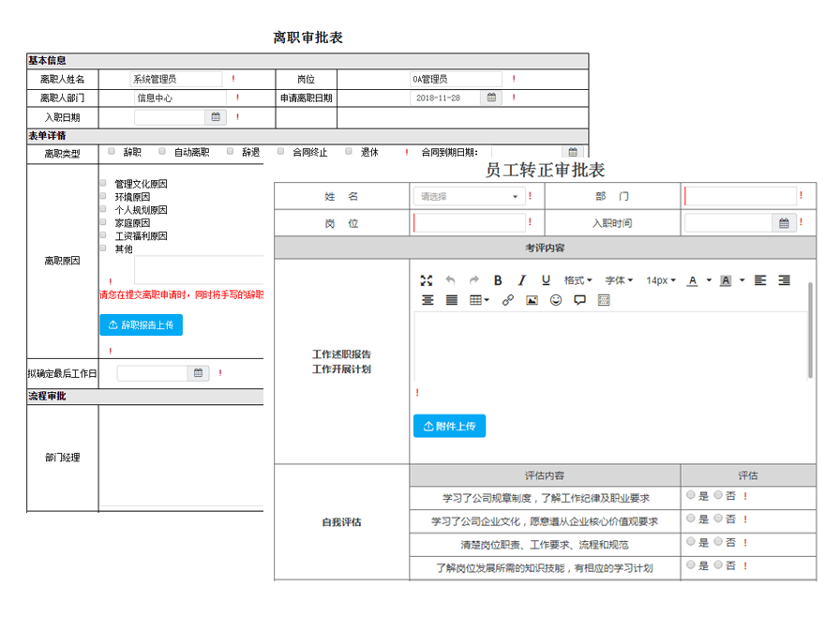Apply background highlight color with shaded A icon
This screenshot has height=617, width=840.
pos(726,280)
